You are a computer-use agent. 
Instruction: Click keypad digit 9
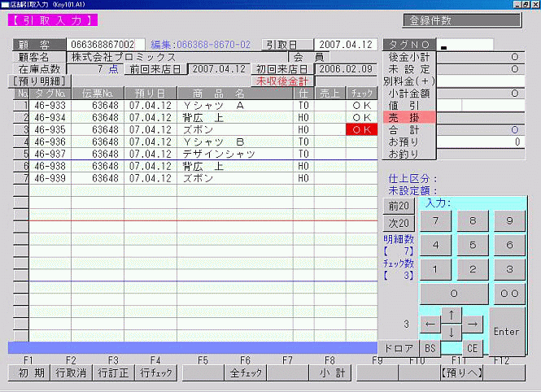pyautogui.click(x=509, y=220)
